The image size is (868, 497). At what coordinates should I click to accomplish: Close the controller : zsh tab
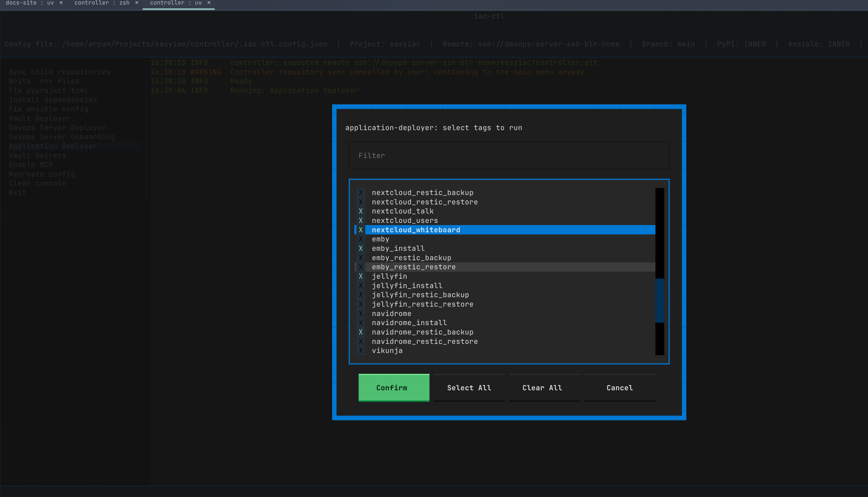coord(137,3)
